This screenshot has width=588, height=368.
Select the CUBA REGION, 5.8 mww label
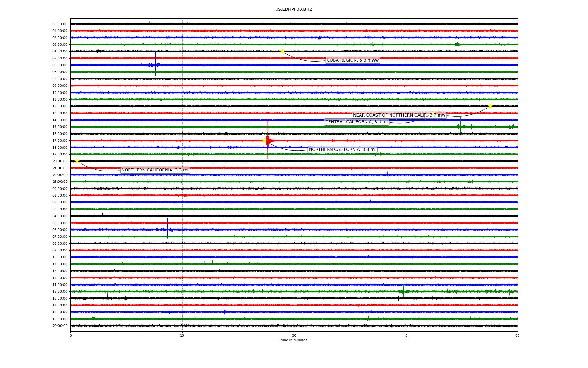352,60
